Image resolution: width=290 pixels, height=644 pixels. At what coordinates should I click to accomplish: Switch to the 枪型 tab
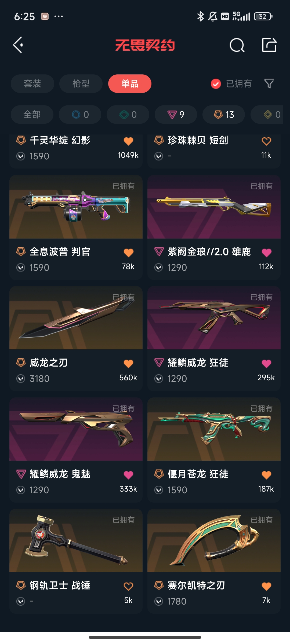point(81,84)
